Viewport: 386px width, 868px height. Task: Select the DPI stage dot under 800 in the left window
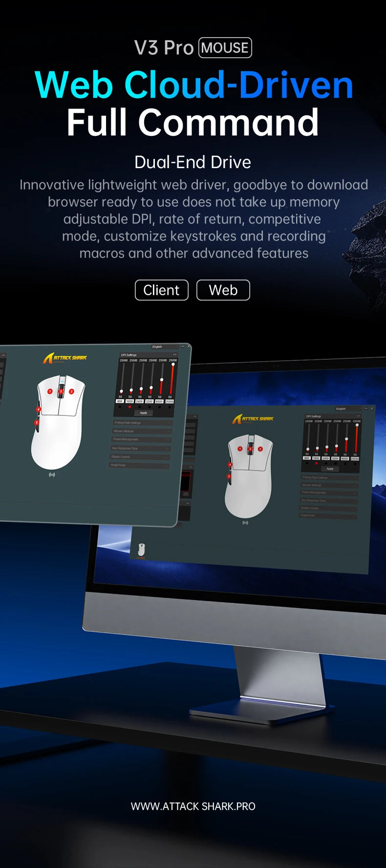pos(120,407)
